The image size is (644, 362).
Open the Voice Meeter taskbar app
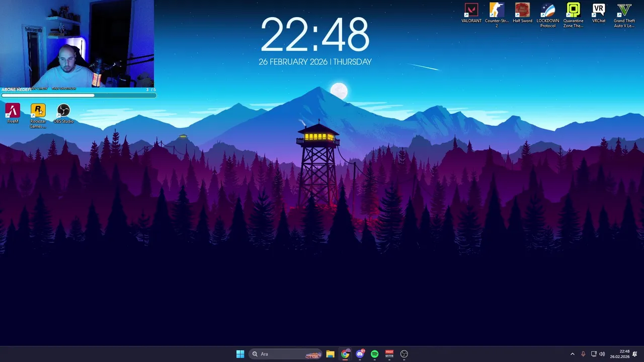click(x=389, y=354)
